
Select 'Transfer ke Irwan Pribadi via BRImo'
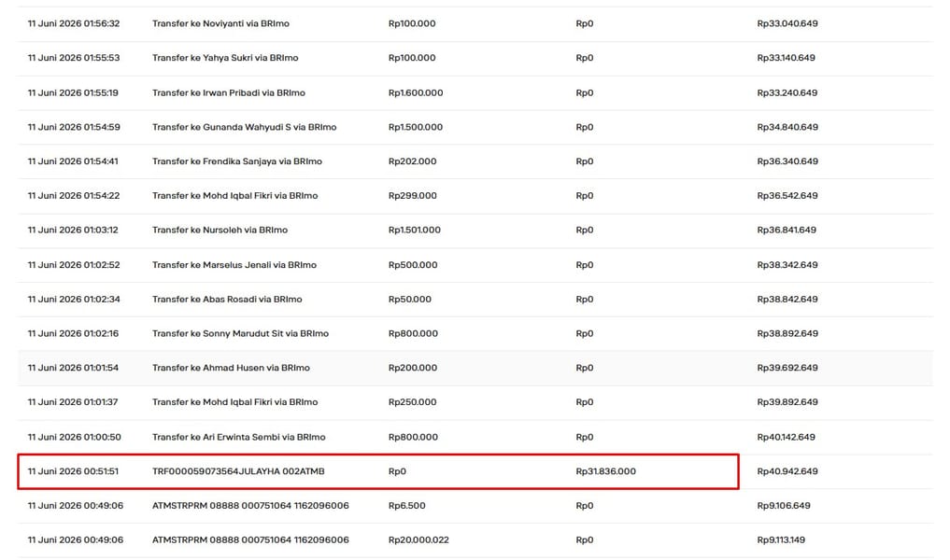tap(229, 92)
